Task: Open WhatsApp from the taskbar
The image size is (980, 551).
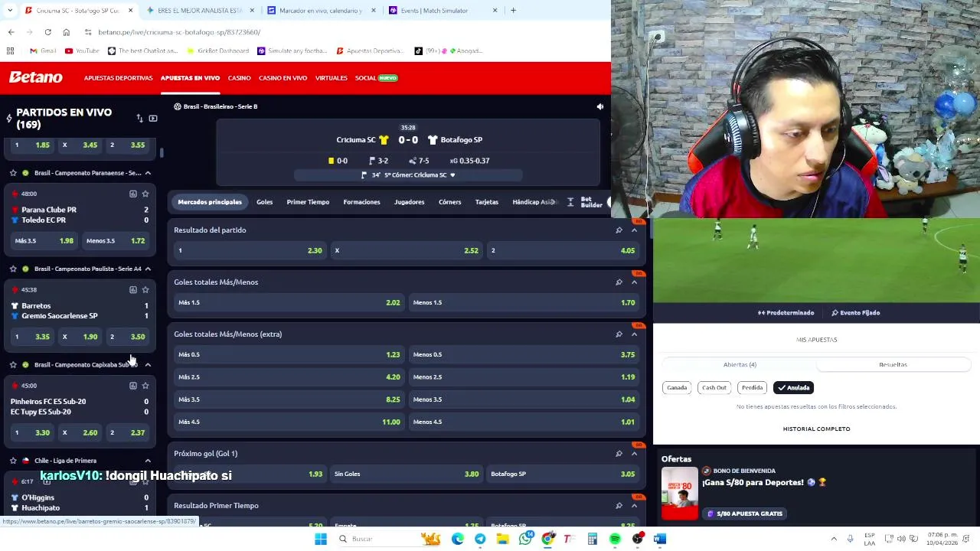Action: coord(525,539)
